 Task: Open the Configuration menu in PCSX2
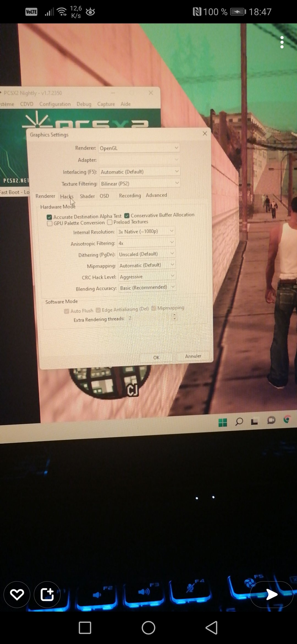click(55, 104)
